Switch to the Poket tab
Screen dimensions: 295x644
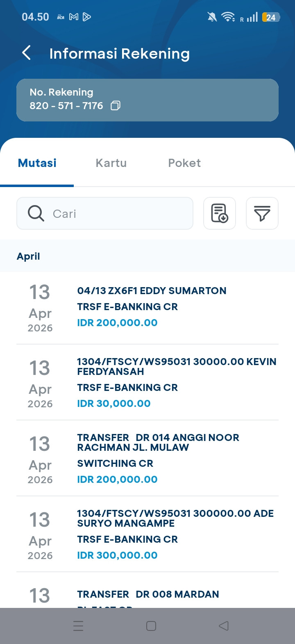pos(184,163)
